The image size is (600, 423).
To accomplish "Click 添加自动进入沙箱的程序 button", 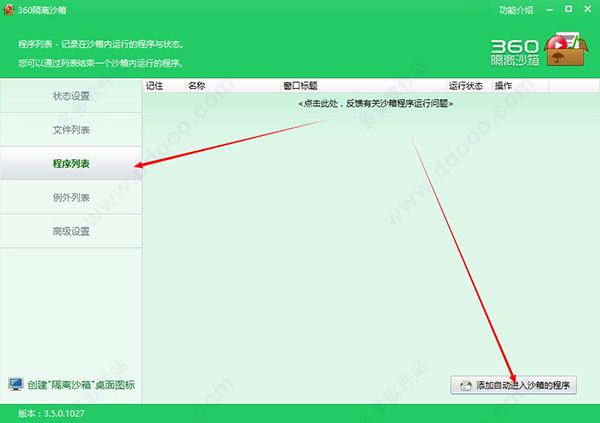I will point(514,385).
